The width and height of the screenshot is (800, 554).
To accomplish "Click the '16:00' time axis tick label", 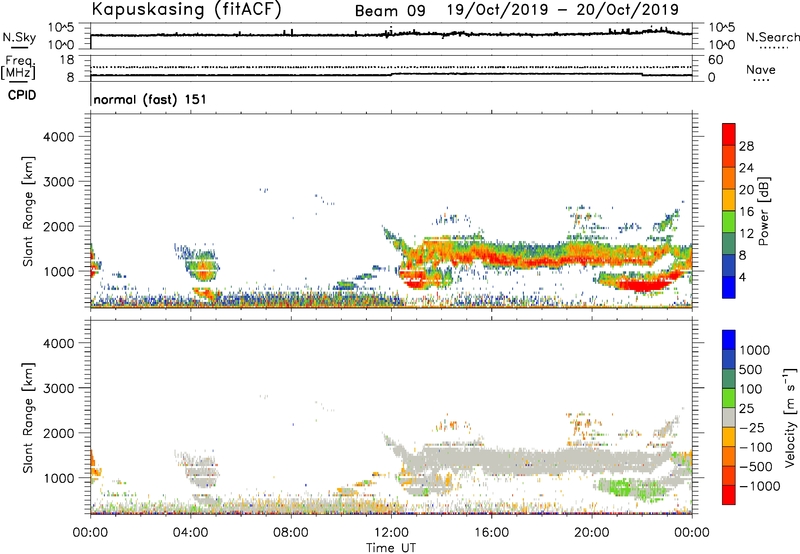I will tap(491, 533).
